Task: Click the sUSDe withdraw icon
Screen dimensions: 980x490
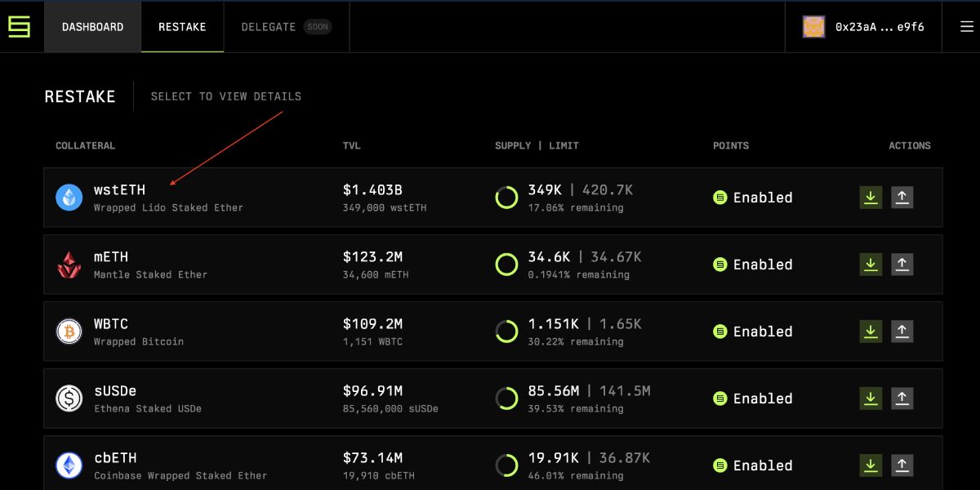Action: 902,398
